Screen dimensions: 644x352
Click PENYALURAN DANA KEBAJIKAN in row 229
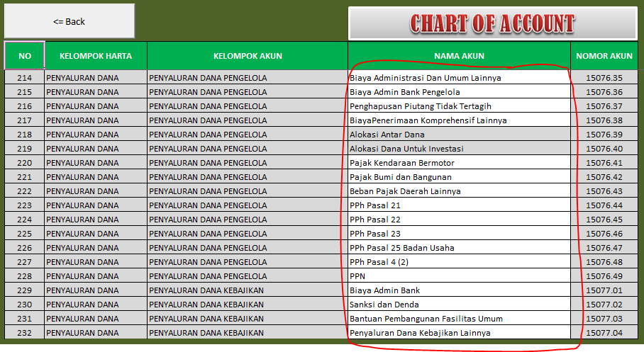pos(248,290)
